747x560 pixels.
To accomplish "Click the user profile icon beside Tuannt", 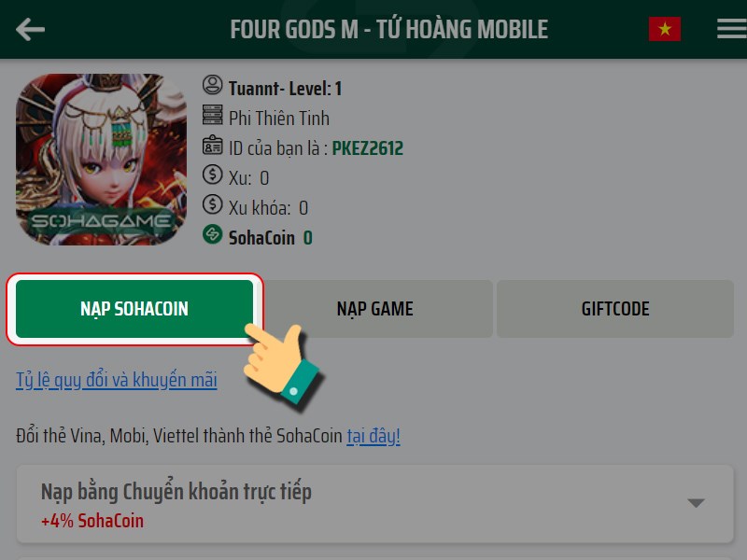I will coord(213,85).
